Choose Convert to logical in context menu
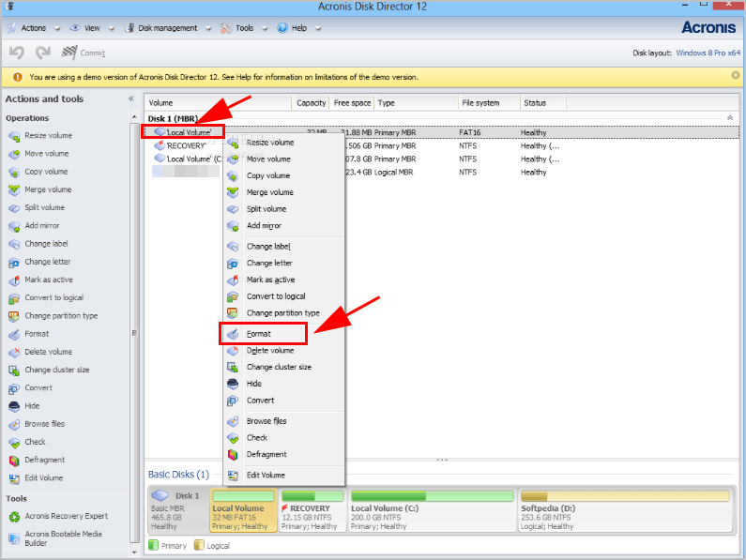This screenshot has height=560, width=746. [283, 296]
